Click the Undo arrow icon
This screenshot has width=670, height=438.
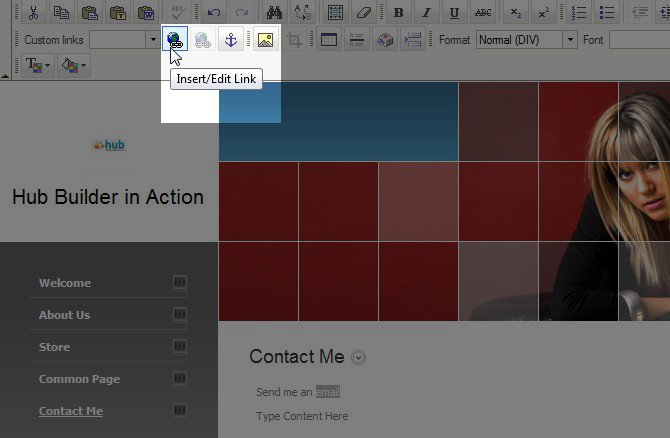point(214,13)
